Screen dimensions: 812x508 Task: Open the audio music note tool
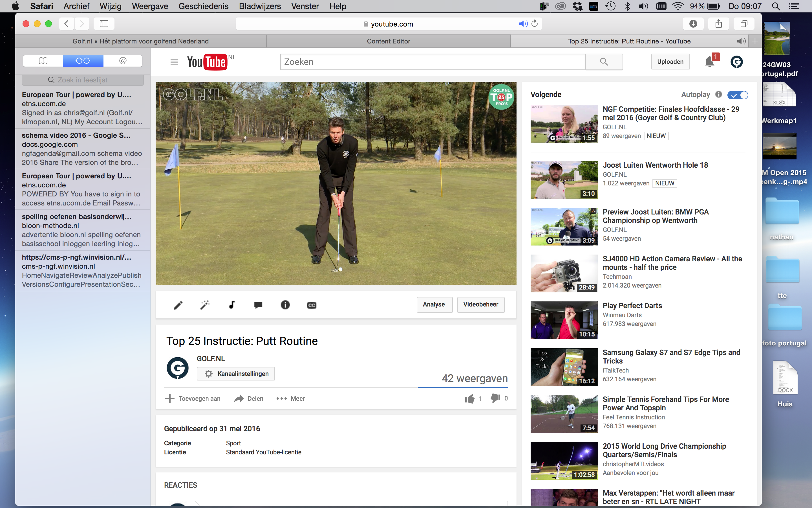231,305
